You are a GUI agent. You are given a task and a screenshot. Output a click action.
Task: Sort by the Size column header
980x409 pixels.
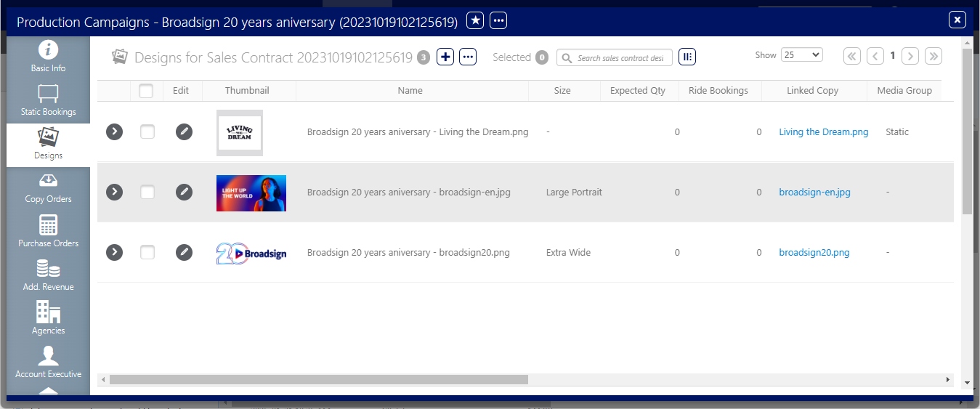click(x=562, y=91)
